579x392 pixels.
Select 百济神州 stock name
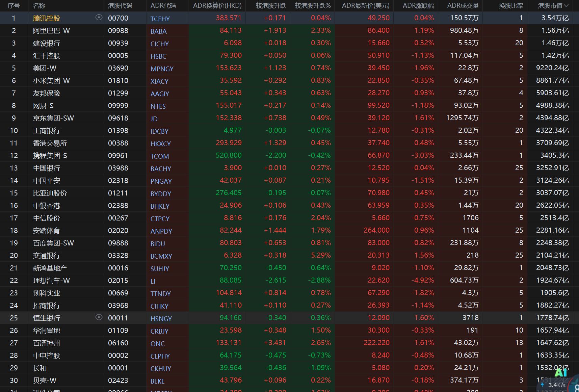47,343
